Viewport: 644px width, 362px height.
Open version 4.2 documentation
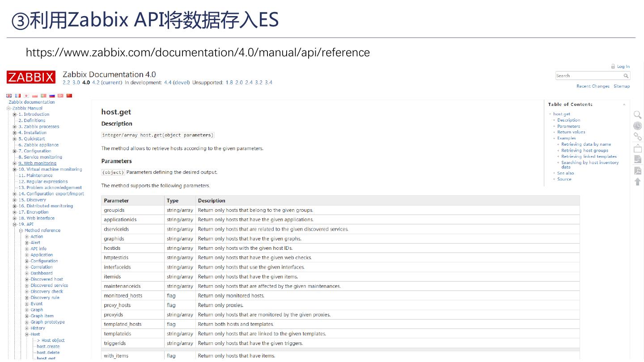click(x=96, y=83)
